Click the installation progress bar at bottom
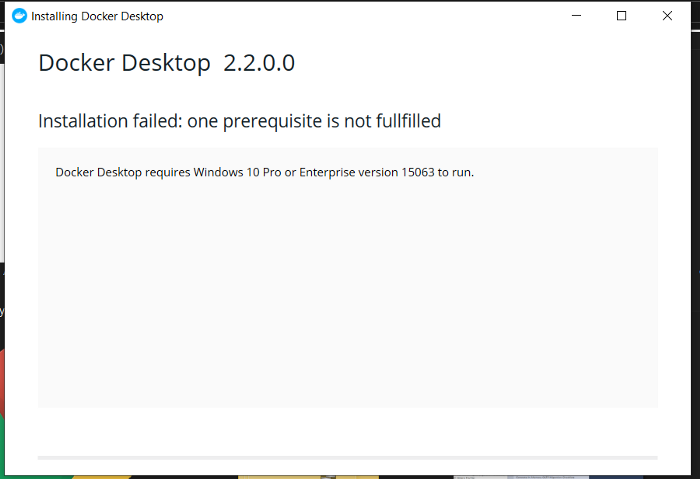 pyautogui.click(x=347, y=458)
